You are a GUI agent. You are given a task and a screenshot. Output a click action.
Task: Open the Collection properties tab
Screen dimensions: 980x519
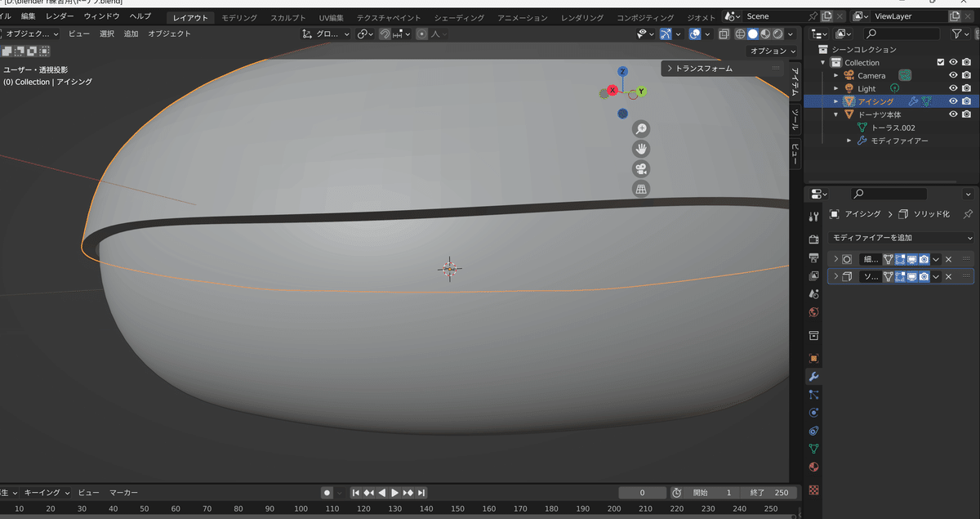coord(813,336)
